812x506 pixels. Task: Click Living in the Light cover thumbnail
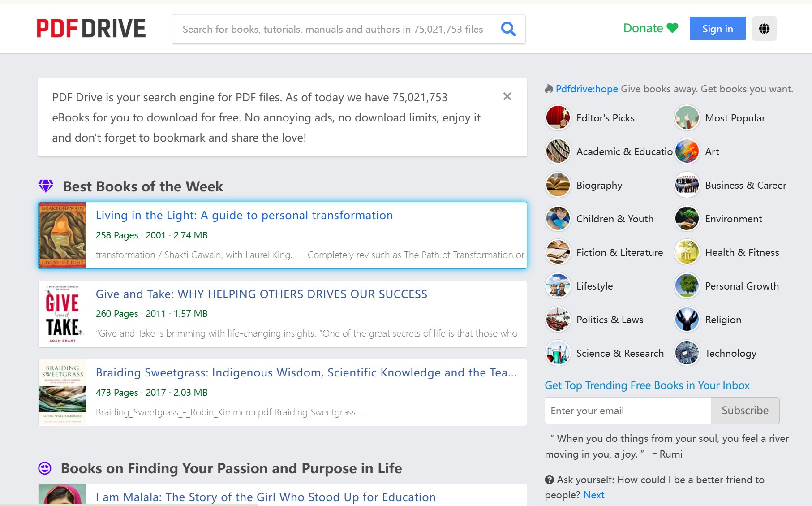[62, 235]
